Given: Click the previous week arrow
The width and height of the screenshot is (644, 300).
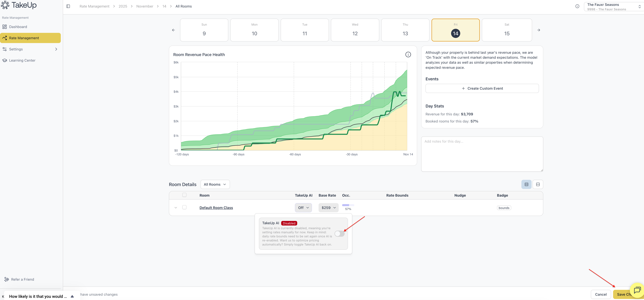Looking at the screenshot, I should pos(173,30).
